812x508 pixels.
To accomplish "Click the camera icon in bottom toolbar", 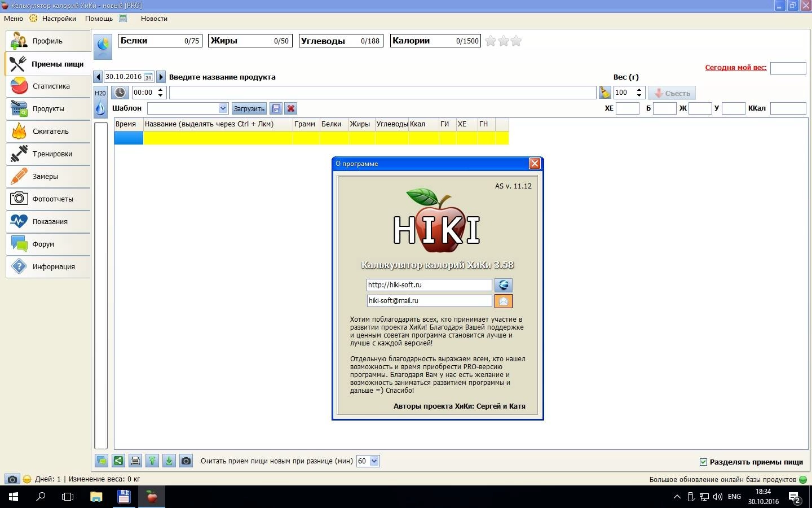I will click(x=186, y=461).
